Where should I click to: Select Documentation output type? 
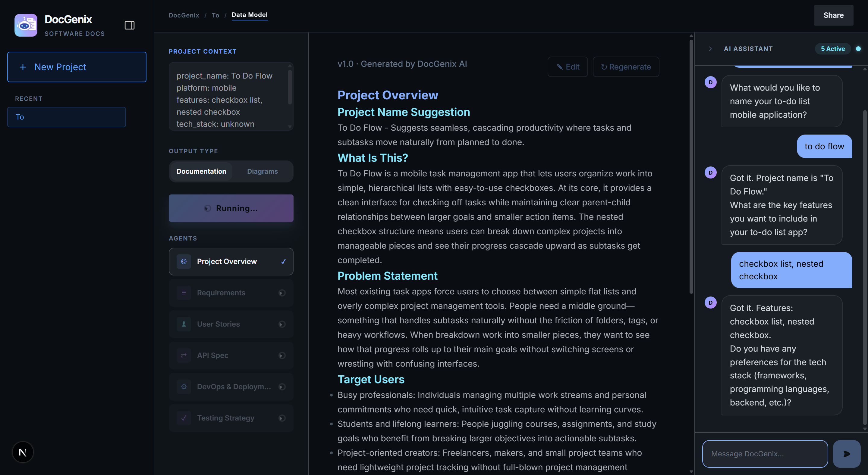tap(201, 171)
